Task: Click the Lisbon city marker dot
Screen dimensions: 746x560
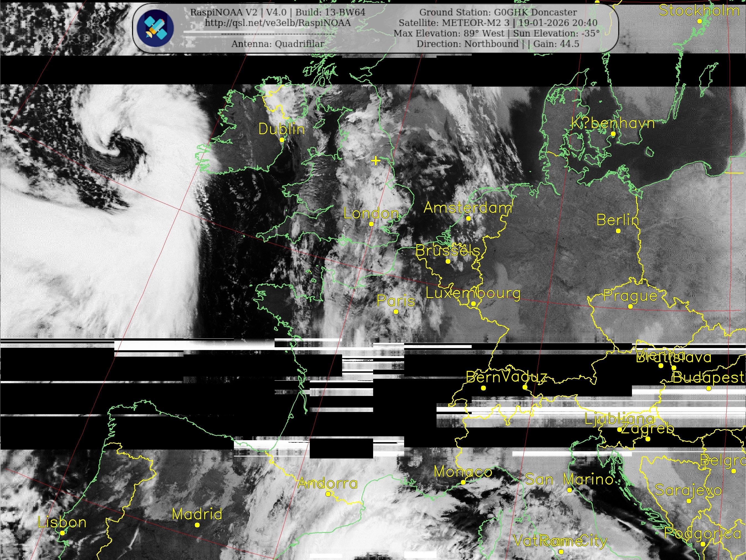Action: coord(62,533)
